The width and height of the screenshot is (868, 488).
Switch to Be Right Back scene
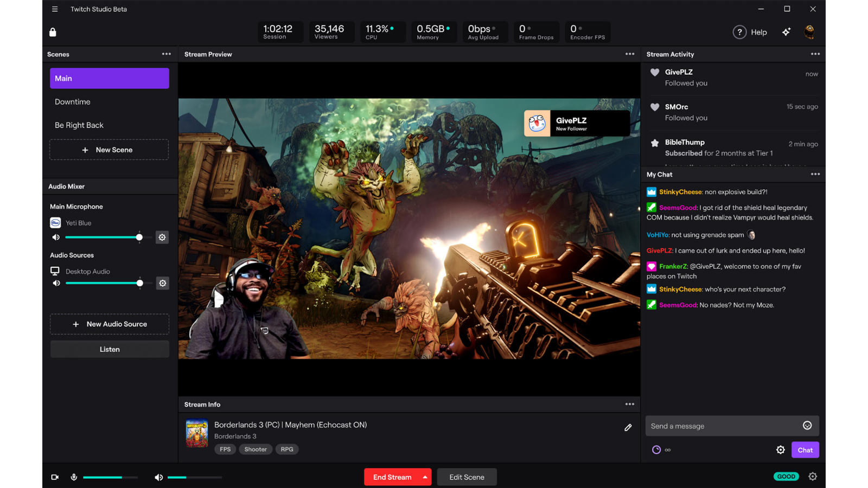(x=79, y=125)
